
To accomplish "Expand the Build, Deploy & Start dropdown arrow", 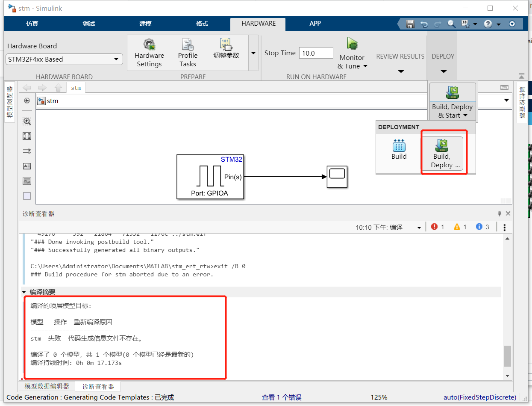I will click(465, 115).
